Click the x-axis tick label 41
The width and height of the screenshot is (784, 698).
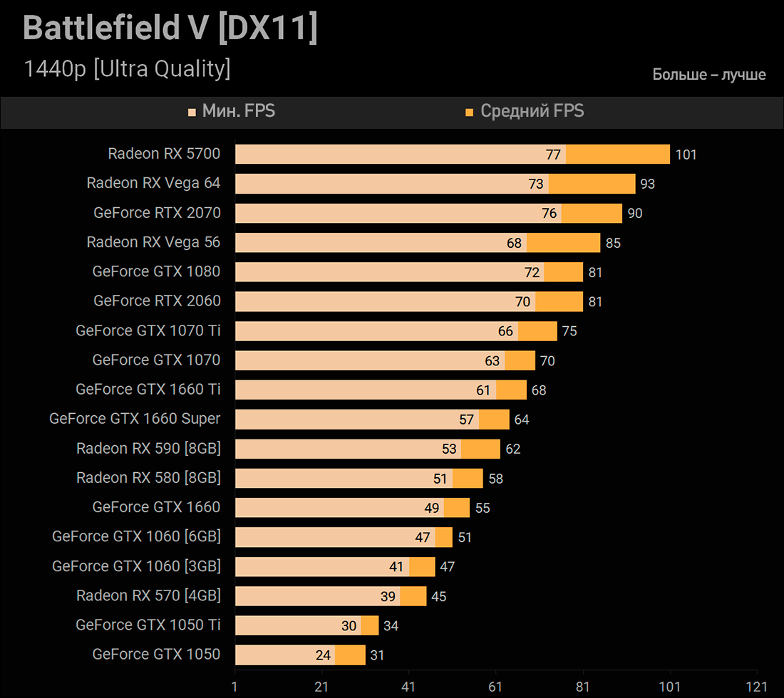(x=408, y=687)
